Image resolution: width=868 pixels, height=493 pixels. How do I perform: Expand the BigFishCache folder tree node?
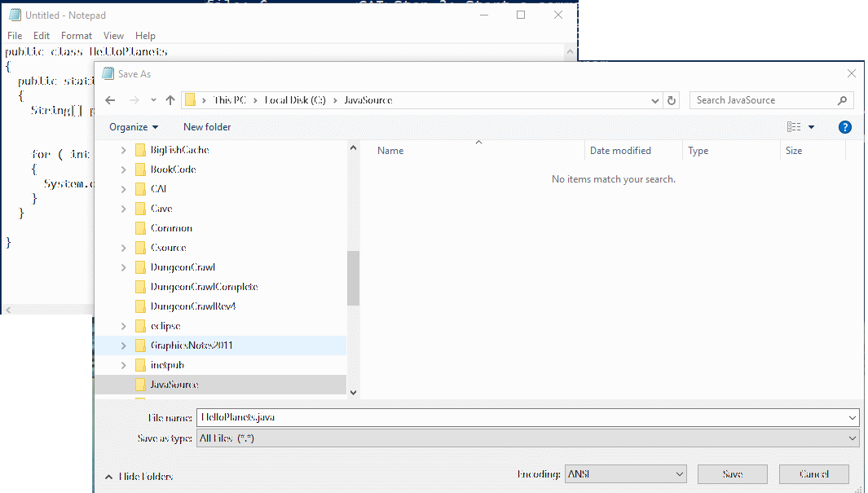[123, 150]
